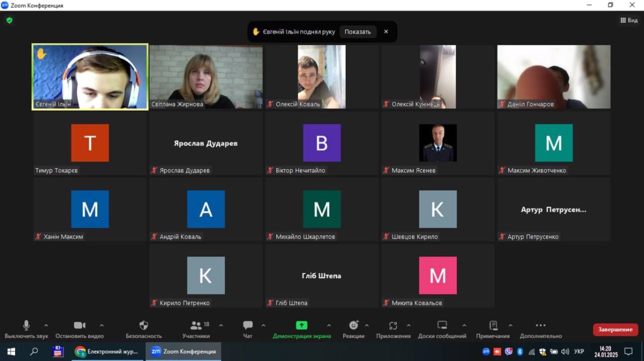This screenshot has height=361, width=644.
Task: Start screen share with Демонстрация экрана
Action: [301, 326]
